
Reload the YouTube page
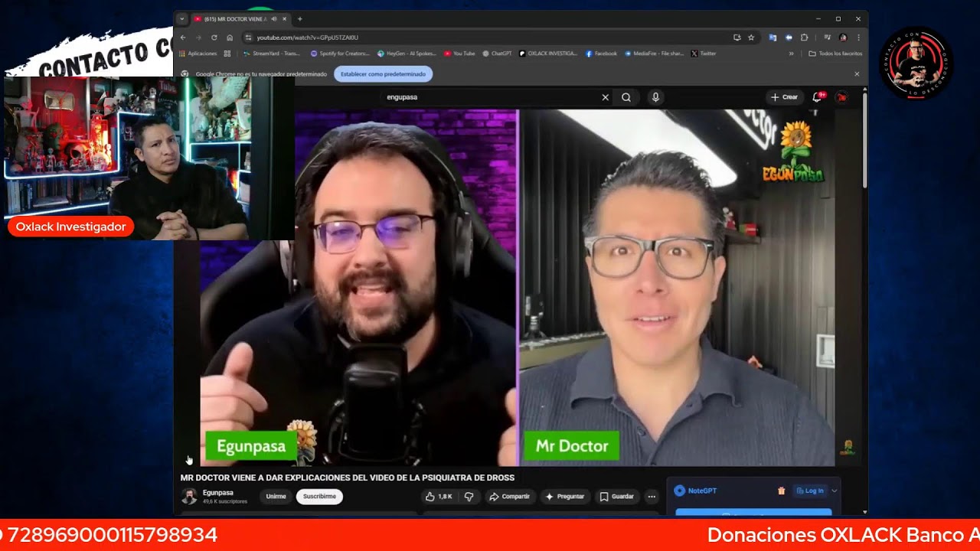[x=214, y=37]
